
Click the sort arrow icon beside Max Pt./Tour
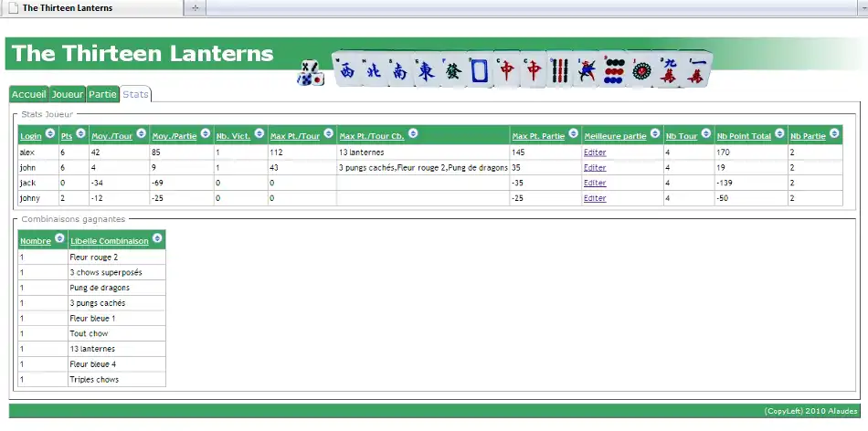tap(328, 133)
